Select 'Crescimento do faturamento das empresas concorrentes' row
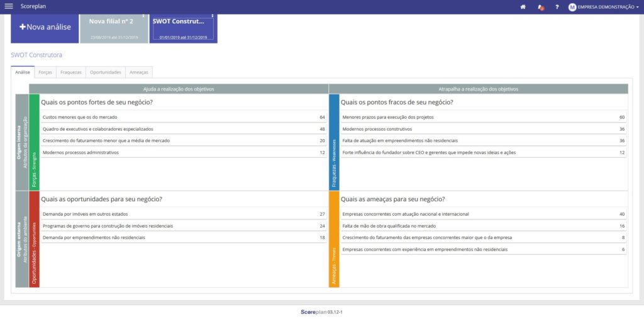Viewport: 644px width, 319px height. pyautogui.click(x=484, y=238)
